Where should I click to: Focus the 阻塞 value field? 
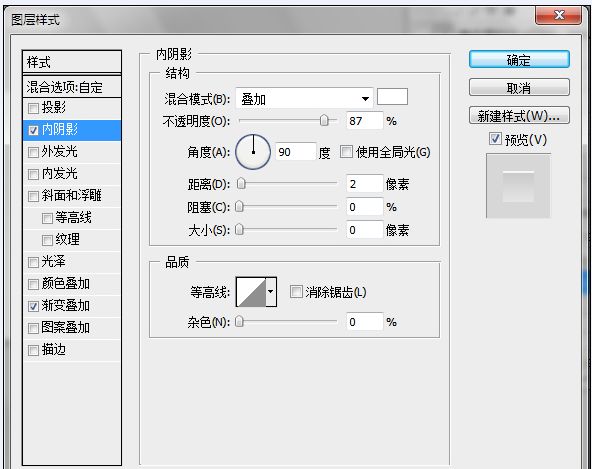coord(364,207)
